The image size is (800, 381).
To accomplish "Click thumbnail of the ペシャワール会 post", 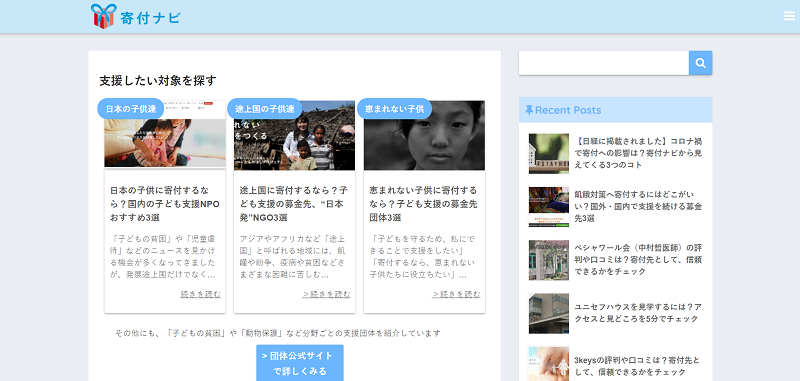I will click(x=548, y=260).
